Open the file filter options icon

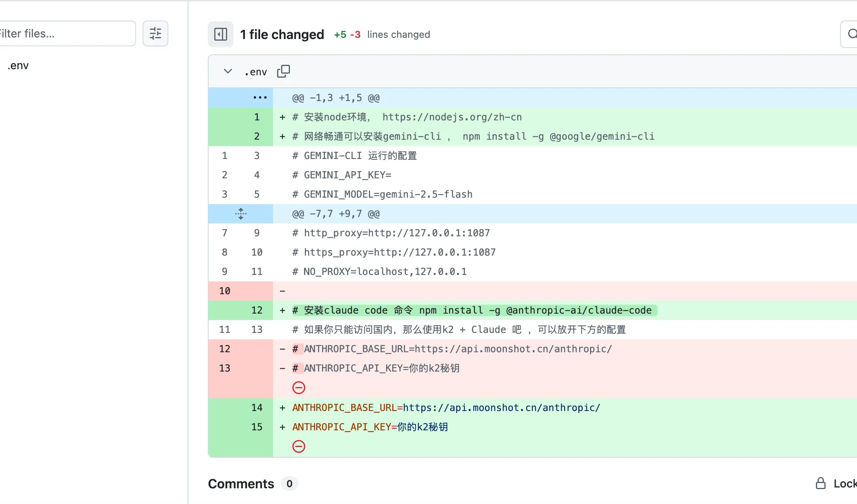[x=155, y=33]
